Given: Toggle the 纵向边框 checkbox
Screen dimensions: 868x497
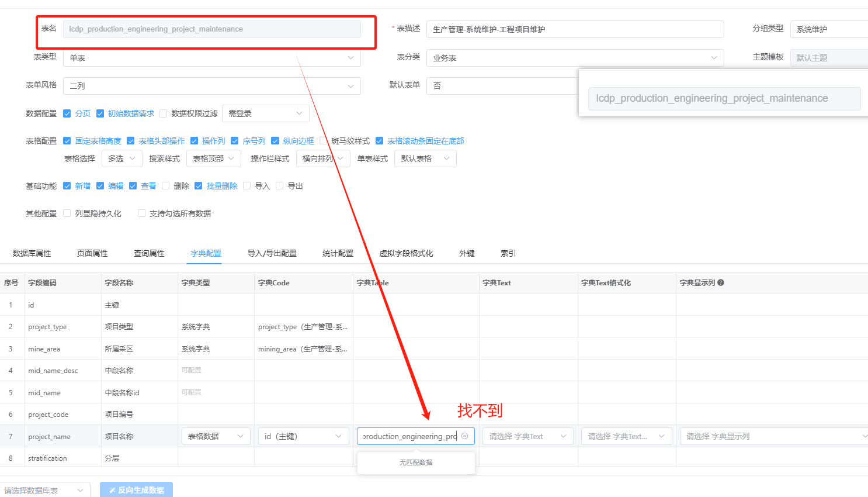Looking at the screenshot, I should point(275,141).
